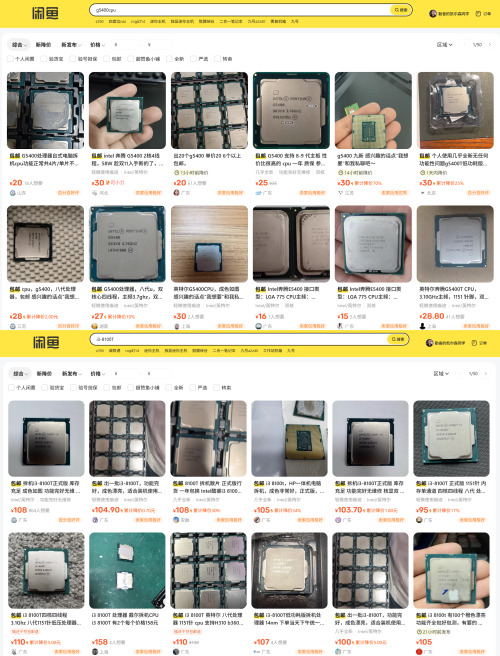Screen dimensions: 500x656
Task: Click the minimum price field in g5400cpu filters
Action: [125, 44]
